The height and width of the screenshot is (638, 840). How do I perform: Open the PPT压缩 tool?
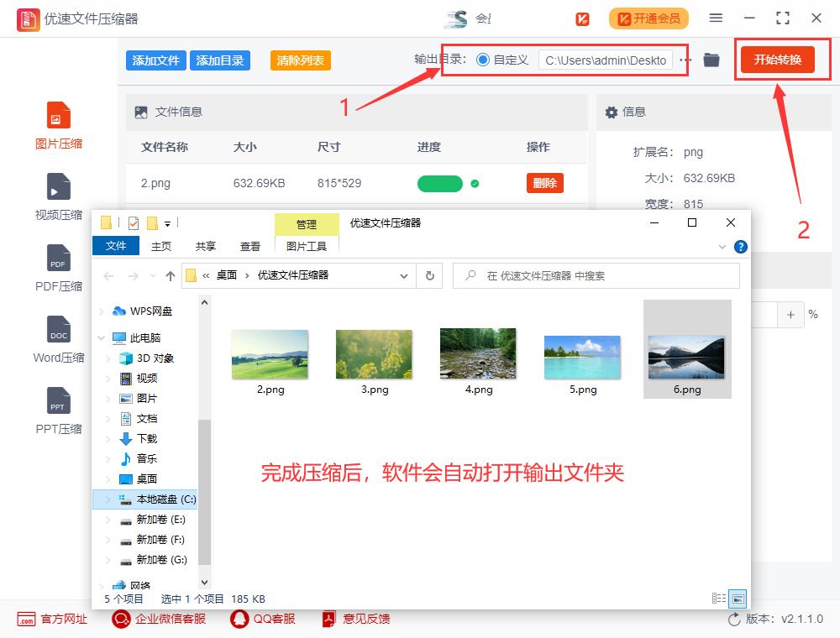57,410
